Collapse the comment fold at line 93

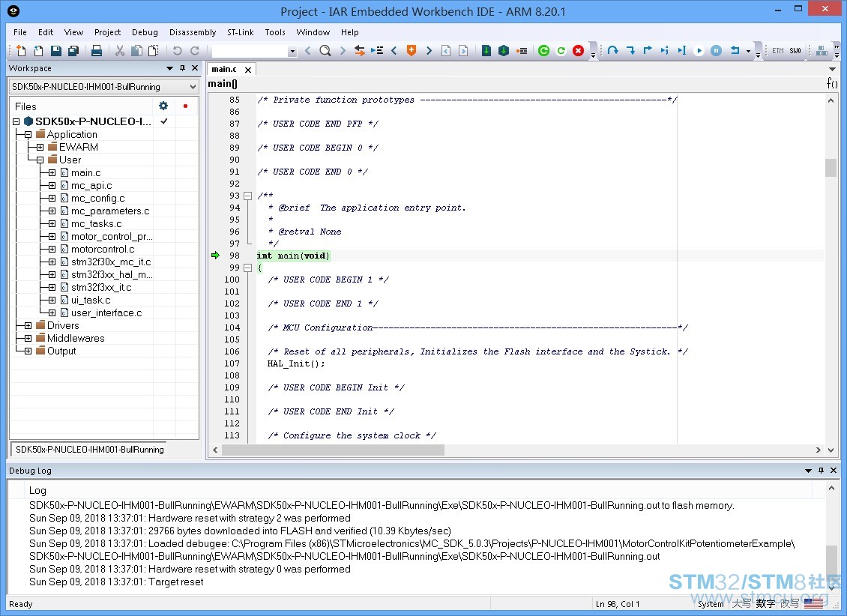(x=248, y=196)
